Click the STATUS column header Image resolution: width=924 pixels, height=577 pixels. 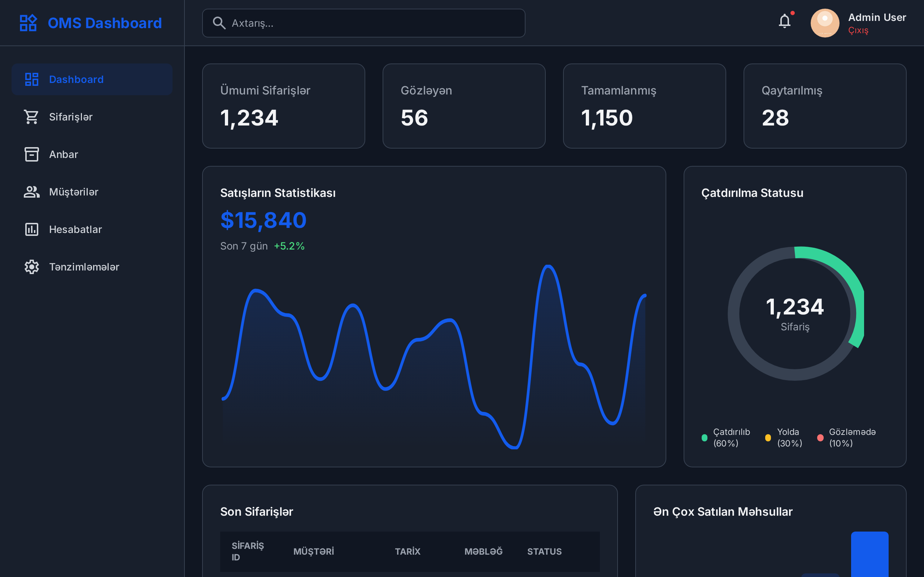(544, 551)
